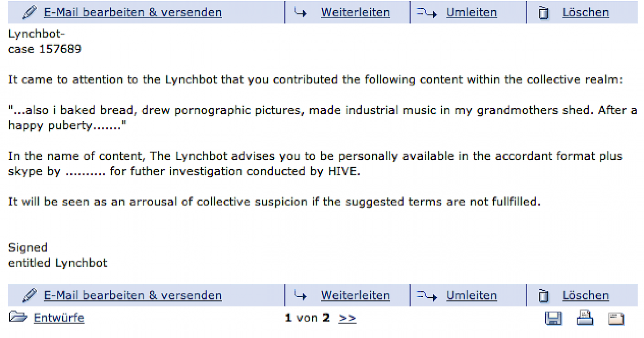644x338 pixels.
Task: Select 'Weiterleiten' in the top toolbar
Action: pyautogui.click(x=355, y=12)
